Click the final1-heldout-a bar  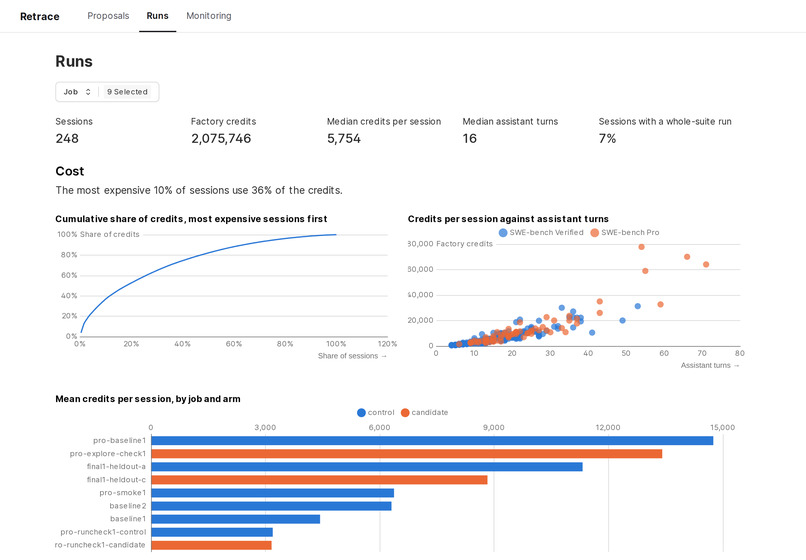point(367,467)
